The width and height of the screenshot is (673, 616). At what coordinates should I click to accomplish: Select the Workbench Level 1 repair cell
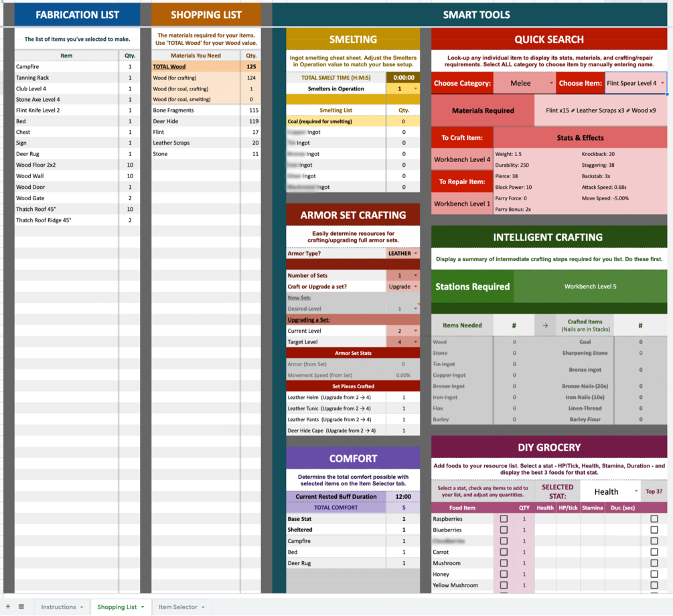[x=462, y=204]
